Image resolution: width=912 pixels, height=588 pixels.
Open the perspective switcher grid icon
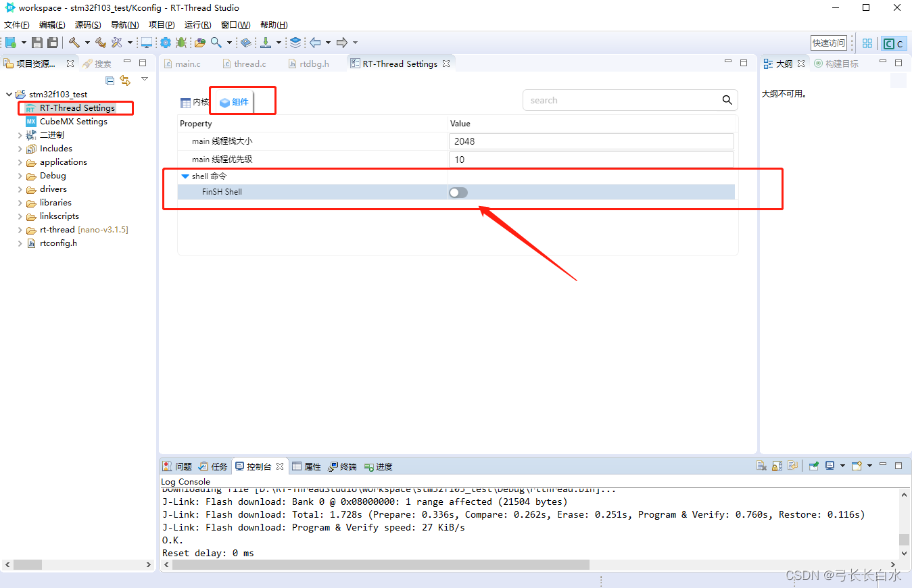point(867,43)
